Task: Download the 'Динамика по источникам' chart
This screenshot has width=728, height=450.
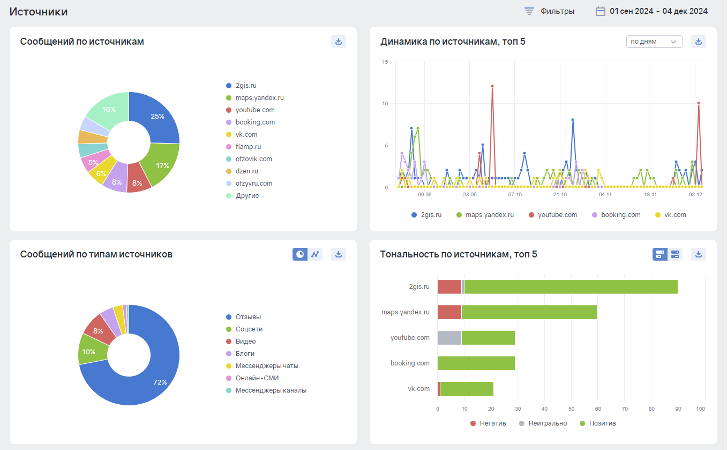Action: 698,41
